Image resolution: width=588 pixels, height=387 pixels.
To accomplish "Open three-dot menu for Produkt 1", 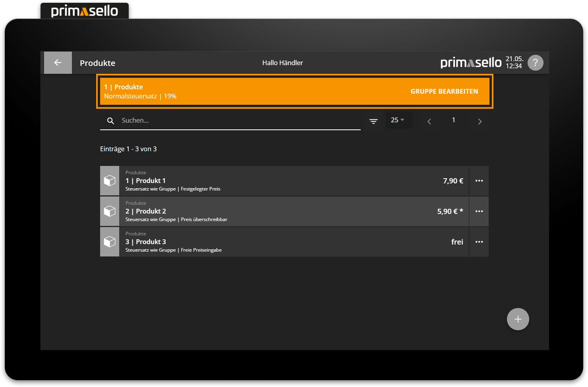I will [x=479, y=181].
